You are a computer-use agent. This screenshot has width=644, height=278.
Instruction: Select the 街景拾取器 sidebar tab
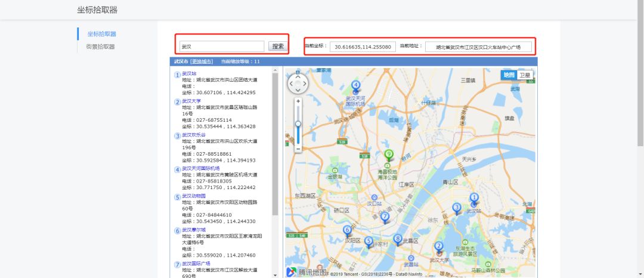tap(101, 47)
